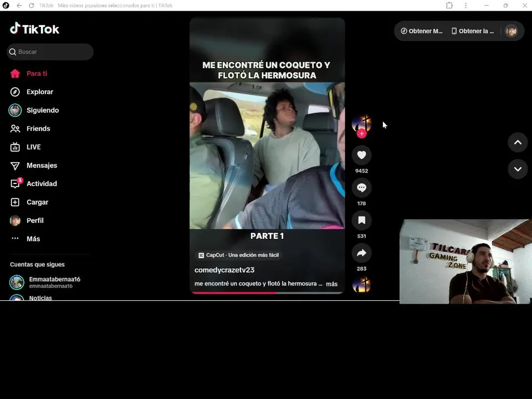Go to the next video with down chevron
532x399 pixels.
pyautogui.click(x=518, y=169)
